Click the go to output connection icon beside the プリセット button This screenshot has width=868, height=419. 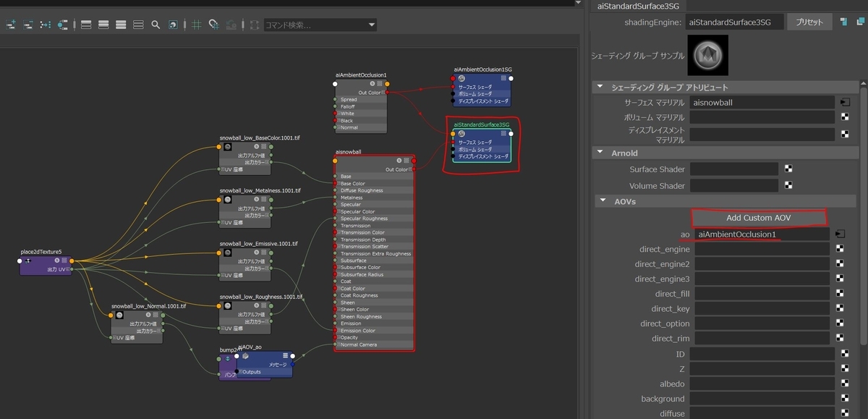tap(860, 22)
